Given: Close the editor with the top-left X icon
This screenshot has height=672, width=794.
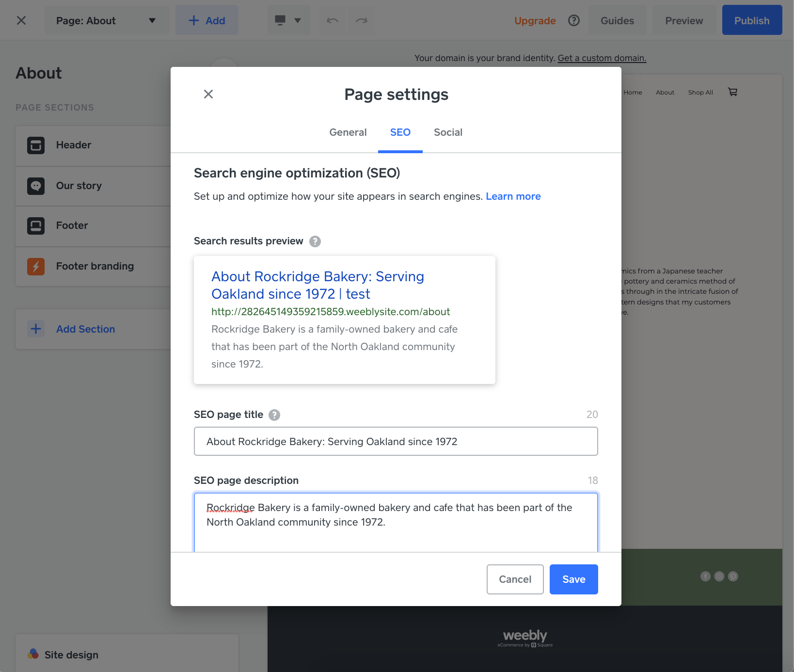Looking at the screenshot, I should tap(21, 20).
